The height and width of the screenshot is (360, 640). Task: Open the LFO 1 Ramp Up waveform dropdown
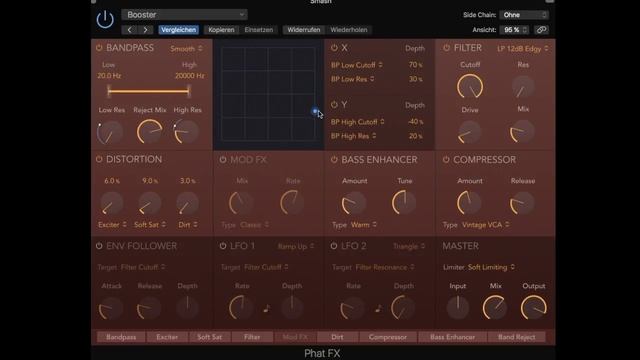click(296, 246)
